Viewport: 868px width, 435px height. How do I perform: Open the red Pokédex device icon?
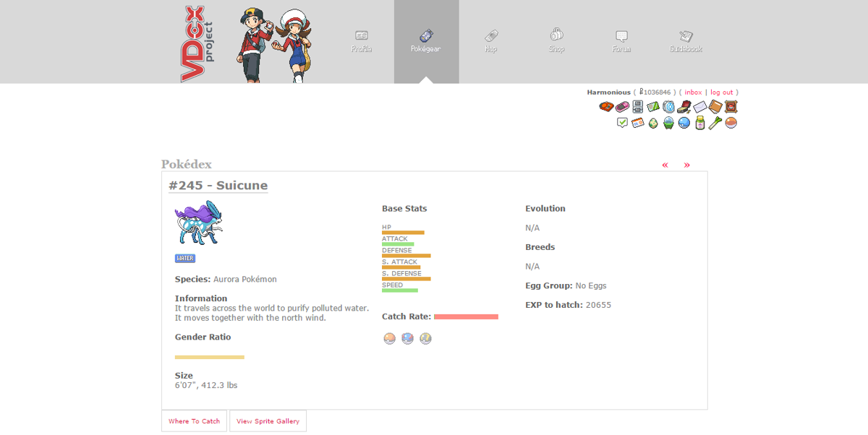[x=606, y=107]
